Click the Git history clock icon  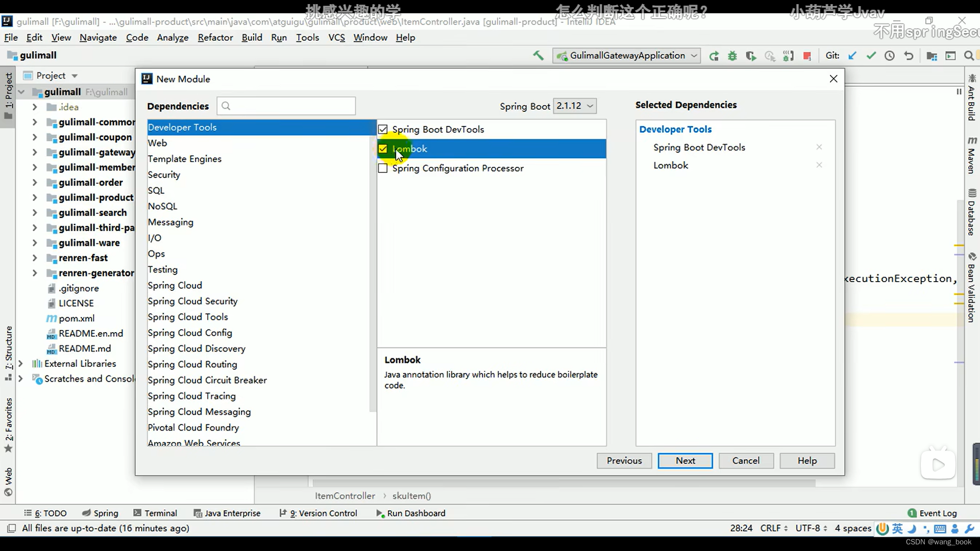tap(890, 56)
